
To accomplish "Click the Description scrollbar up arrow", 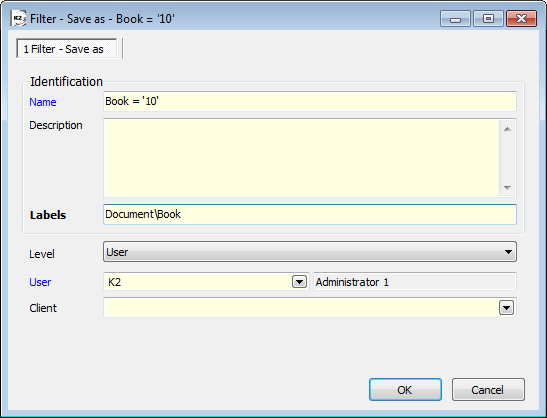I will pyautogui.click(x=508, y=129).
